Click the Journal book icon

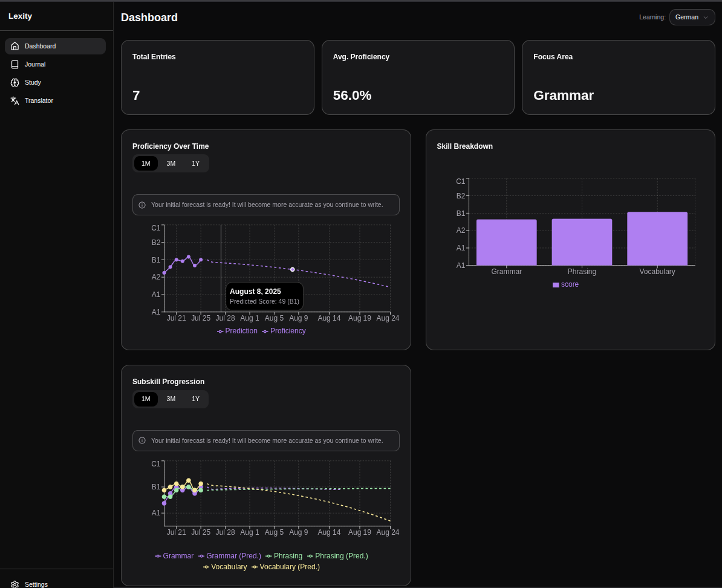(x=15, y=65)
